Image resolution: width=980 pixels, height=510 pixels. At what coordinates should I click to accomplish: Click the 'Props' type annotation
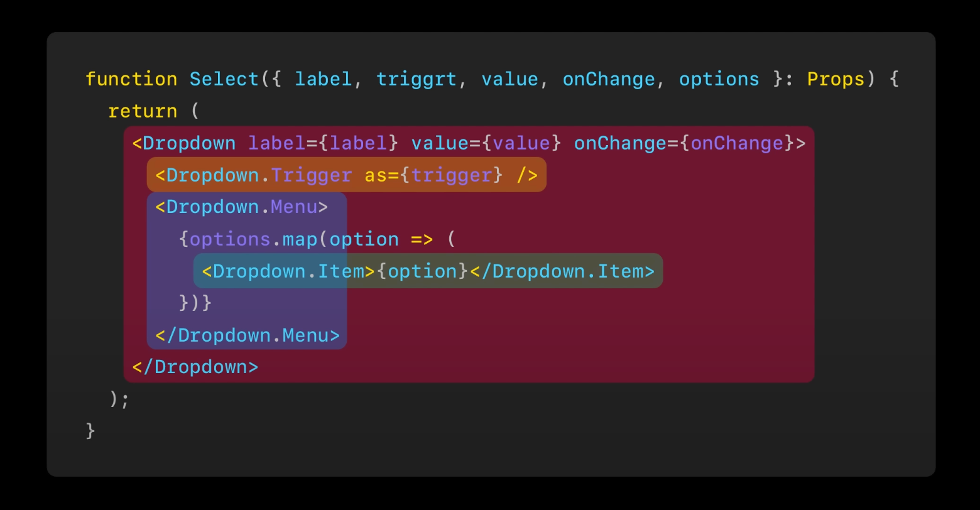point(836,79)
